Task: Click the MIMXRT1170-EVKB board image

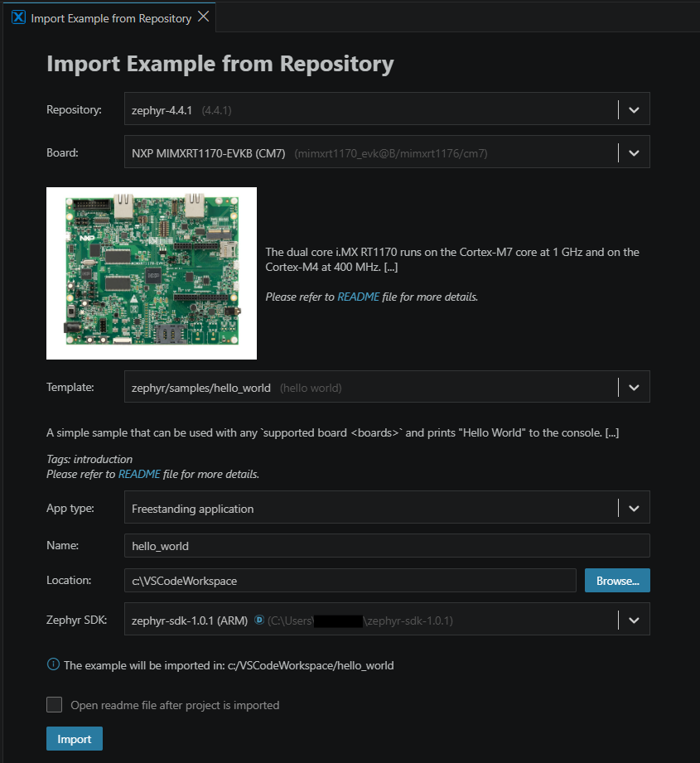Action: (152, 273)
